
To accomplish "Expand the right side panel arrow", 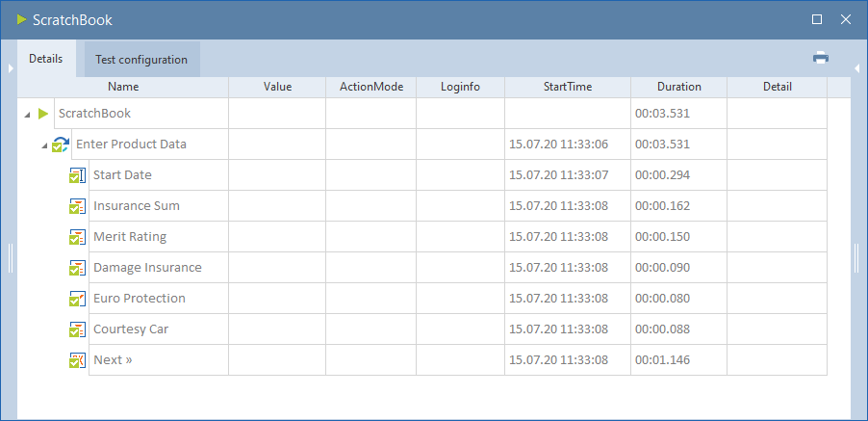I will [x=857, y=67].
